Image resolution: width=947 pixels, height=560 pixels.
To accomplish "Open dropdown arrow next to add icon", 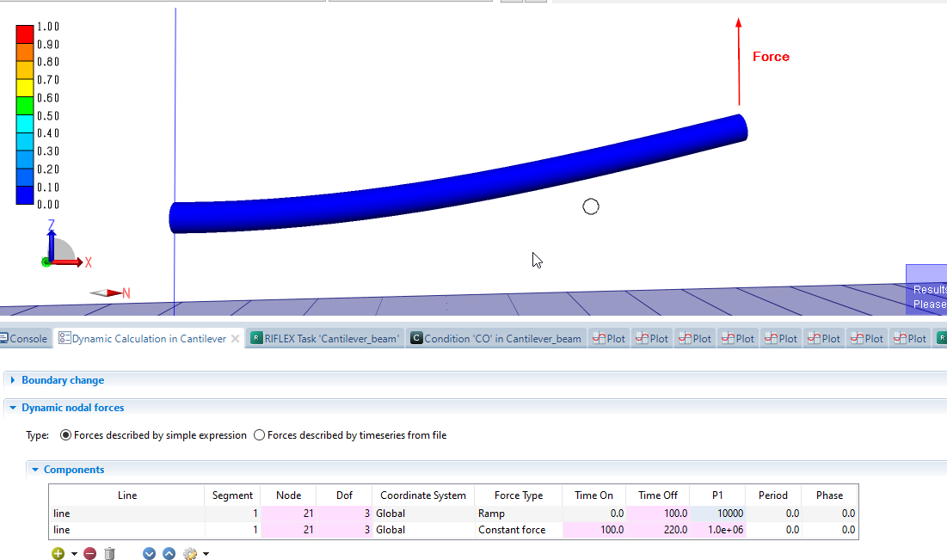I will point(74,554).
